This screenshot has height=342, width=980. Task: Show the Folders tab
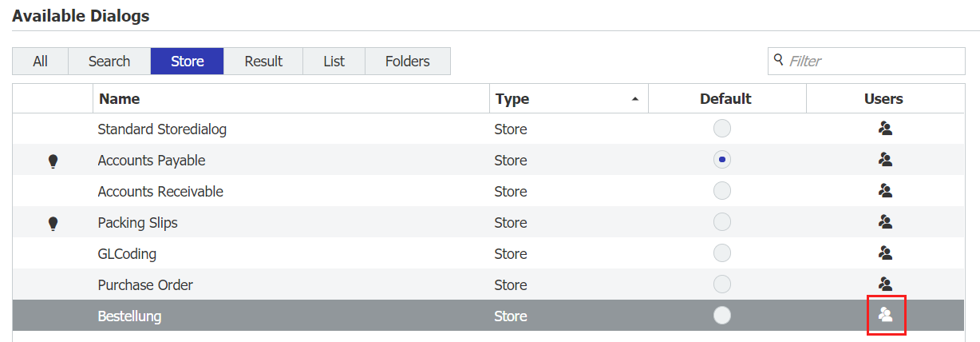click(407, 62)
